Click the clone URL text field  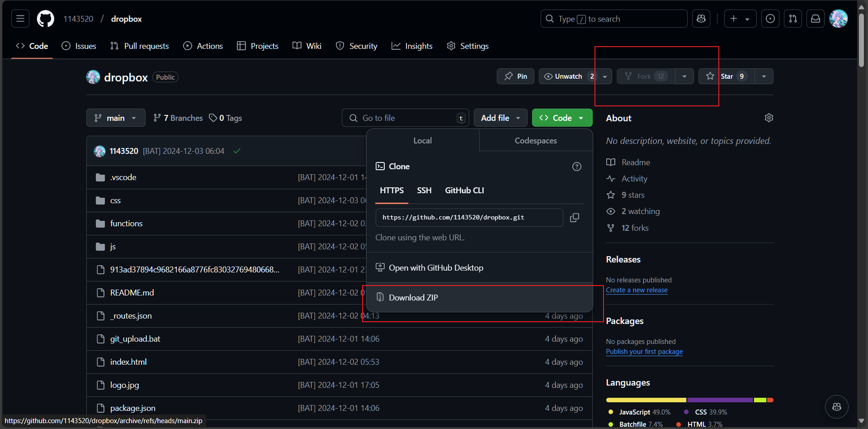[469, 218]
